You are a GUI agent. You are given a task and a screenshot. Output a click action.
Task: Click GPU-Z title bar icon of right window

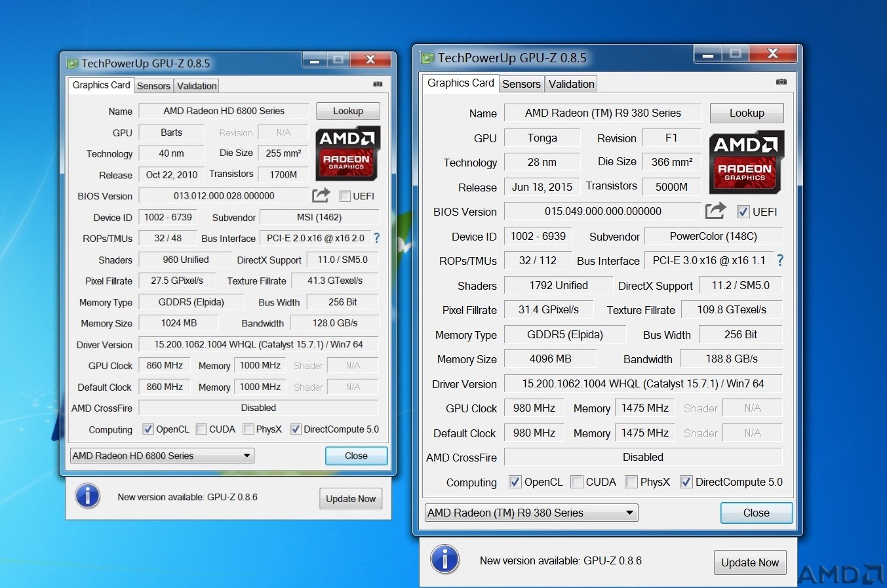click(427, 58)
